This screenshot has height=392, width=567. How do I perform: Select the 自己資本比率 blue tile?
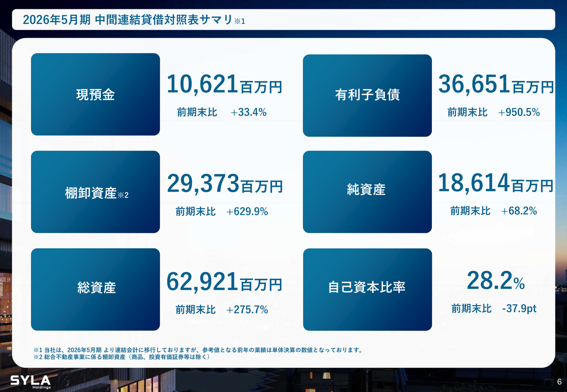pos(367,289)
